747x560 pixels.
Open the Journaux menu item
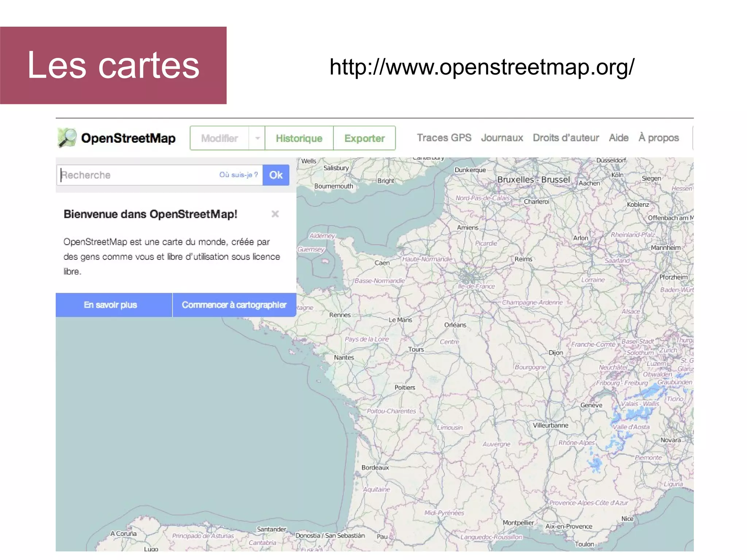click(502, 138)
